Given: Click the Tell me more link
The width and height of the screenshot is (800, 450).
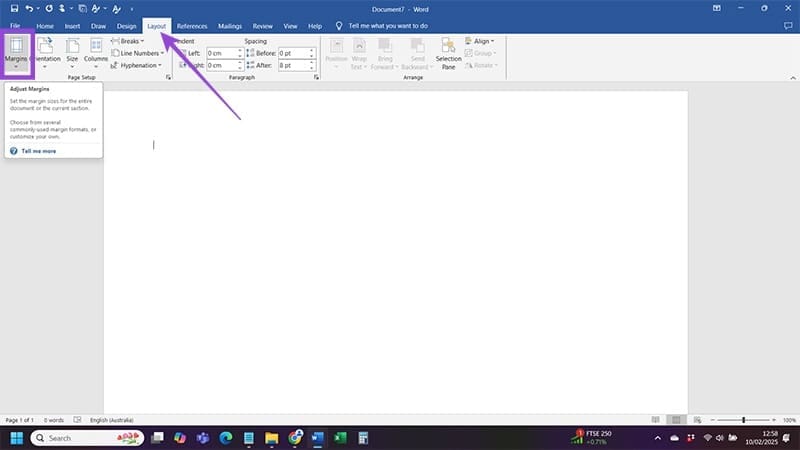Looking at the screenshot, I should [x=38, y=150].
